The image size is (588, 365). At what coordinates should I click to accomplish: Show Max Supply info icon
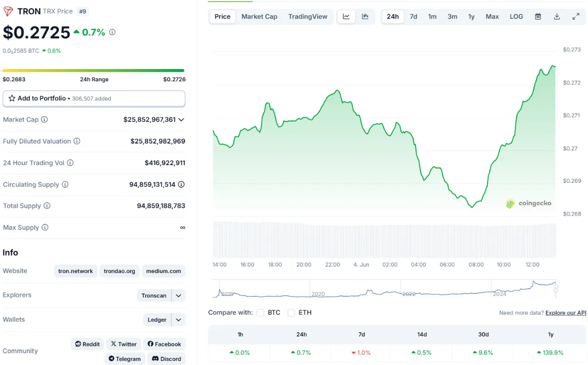(x=45, y=227)
